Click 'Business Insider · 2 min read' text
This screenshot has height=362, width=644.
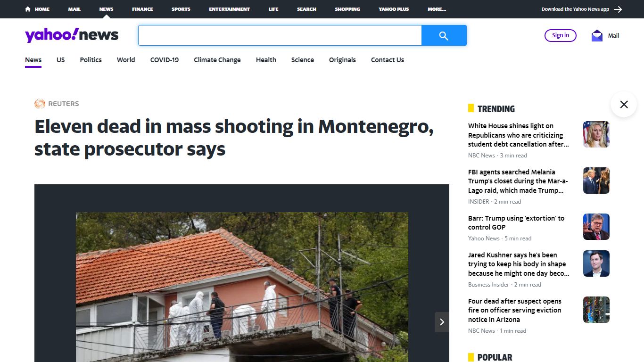tap(504, 285)
